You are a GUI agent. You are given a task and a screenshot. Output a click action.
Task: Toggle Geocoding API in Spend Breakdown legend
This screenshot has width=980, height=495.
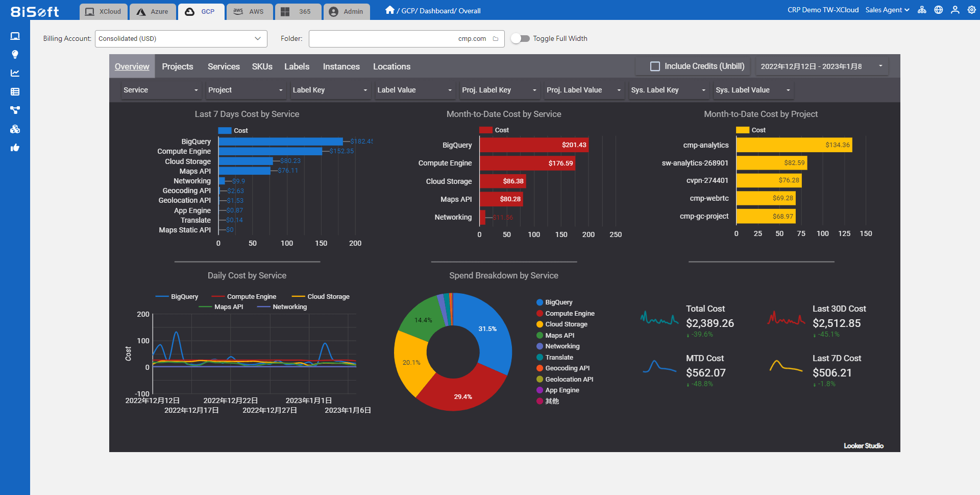coord(563,368)
